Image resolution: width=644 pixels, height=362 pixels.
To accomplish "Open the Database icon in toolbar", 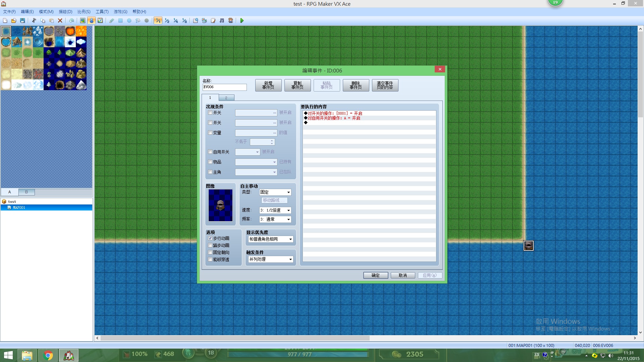I will point(196,21).
